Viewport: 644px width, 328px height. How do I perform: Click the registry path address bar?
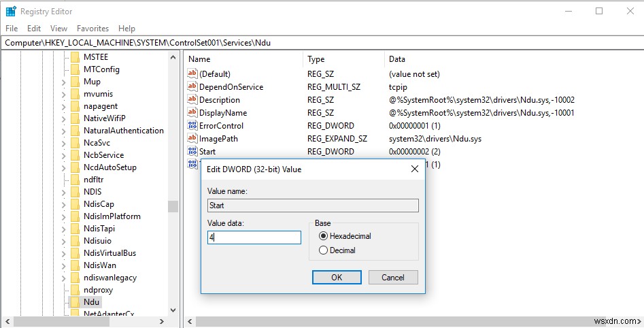tap(322, 43)
